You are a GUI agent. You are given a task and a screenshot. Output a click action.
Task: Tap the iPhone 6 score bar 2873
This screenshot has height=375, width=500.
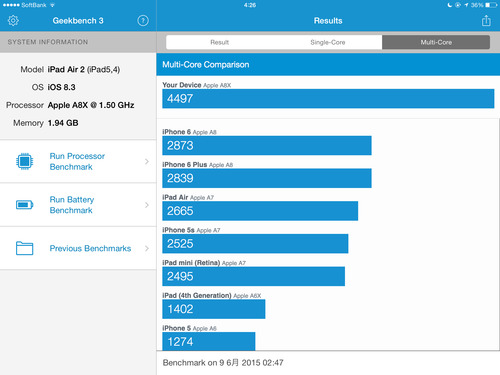(267, 145)
